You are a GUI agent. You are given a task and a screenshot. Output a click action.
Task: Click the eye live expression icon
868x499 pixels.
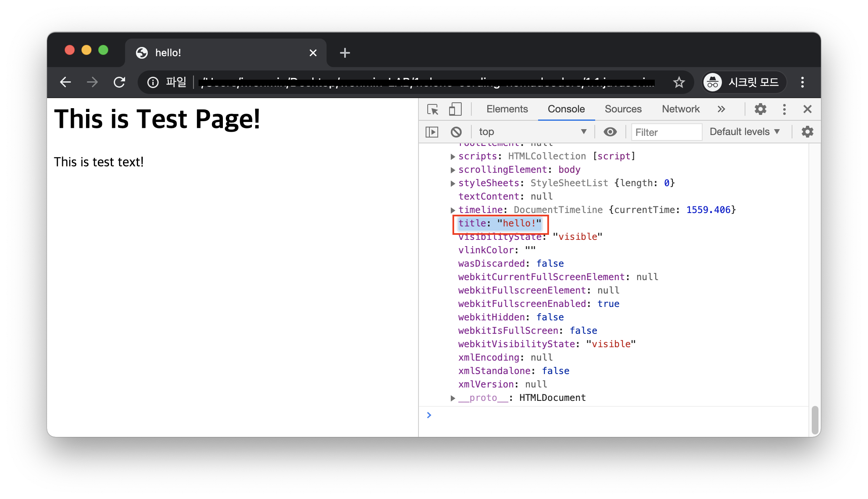point(610,132)
